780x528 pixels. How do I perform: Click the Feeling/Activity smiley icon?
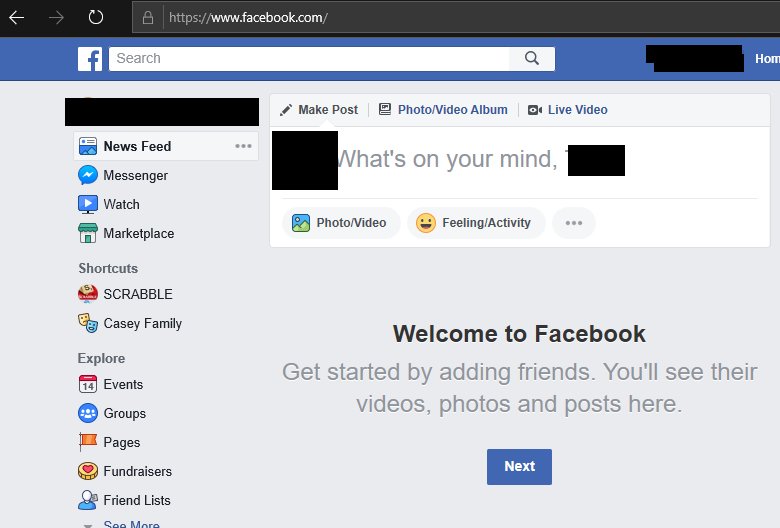click(426, 223)
